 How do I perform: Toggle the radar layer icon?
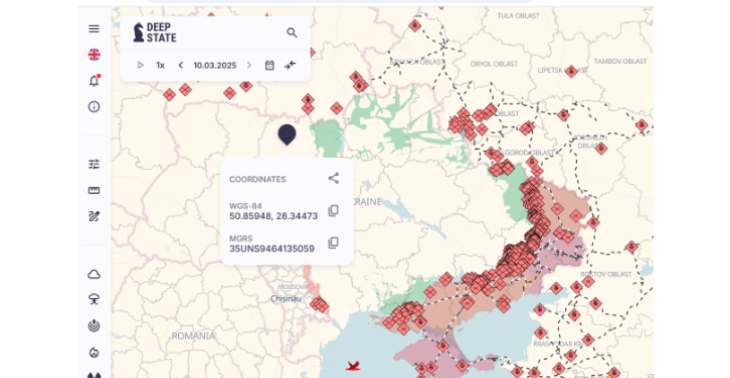click(94, 325)
